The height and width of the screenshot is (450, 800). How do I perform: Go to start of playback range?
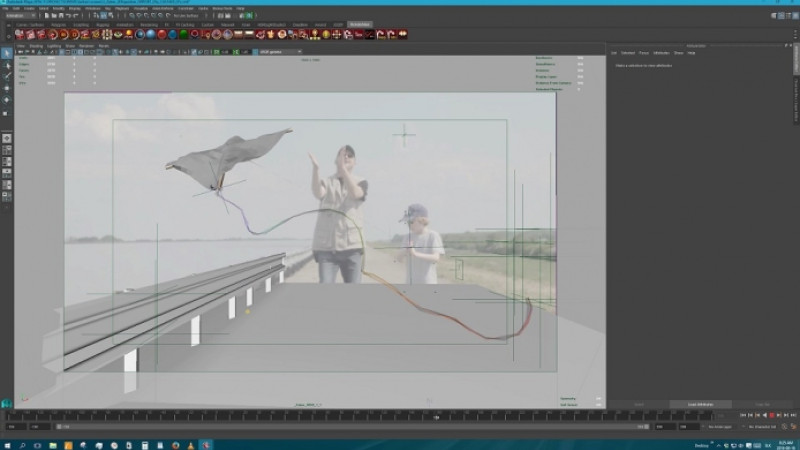pyautogui.click(x=743, y=416)
